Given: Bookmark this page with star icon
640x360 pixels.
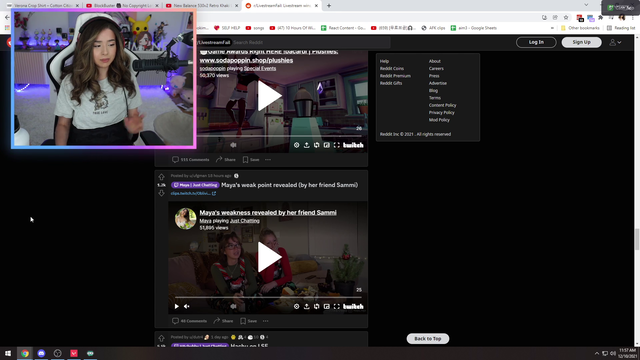Looking at the screenshot, I should click(x=566, y=17).
